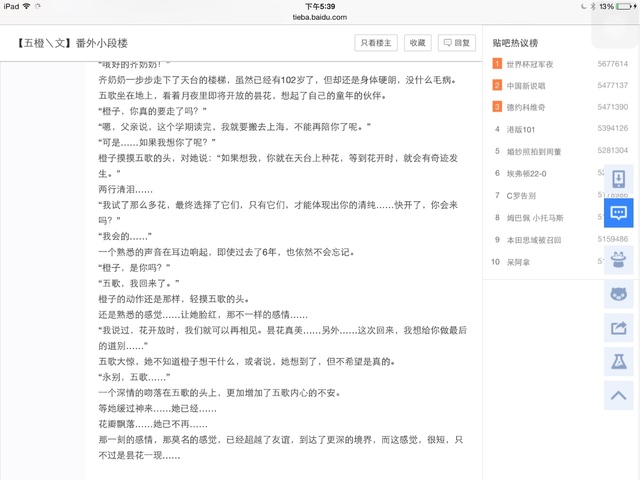
Task: Open the lab flask icon
Action: pyautogui.click(x=618, y=361)
